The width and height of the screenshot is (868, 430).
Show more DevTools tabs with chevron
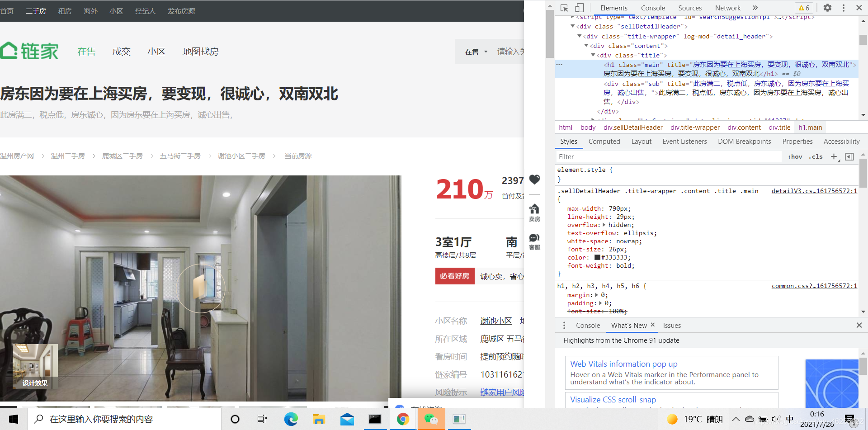pos(755,8)
